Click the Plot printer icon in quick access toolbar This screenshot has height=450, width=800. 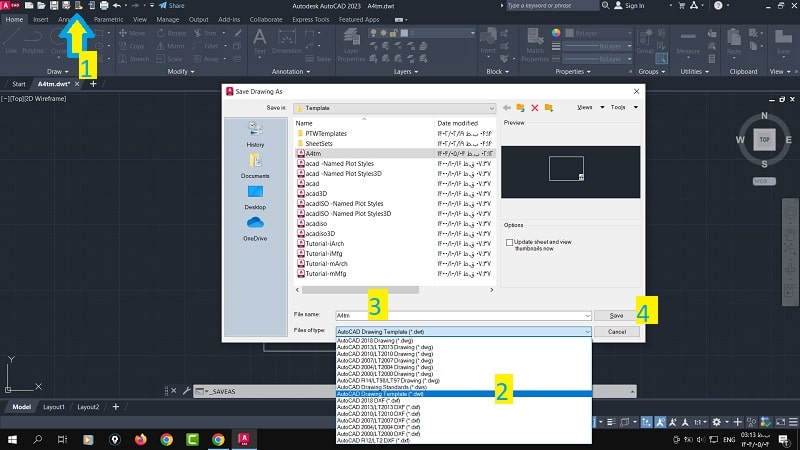point(104,6)
